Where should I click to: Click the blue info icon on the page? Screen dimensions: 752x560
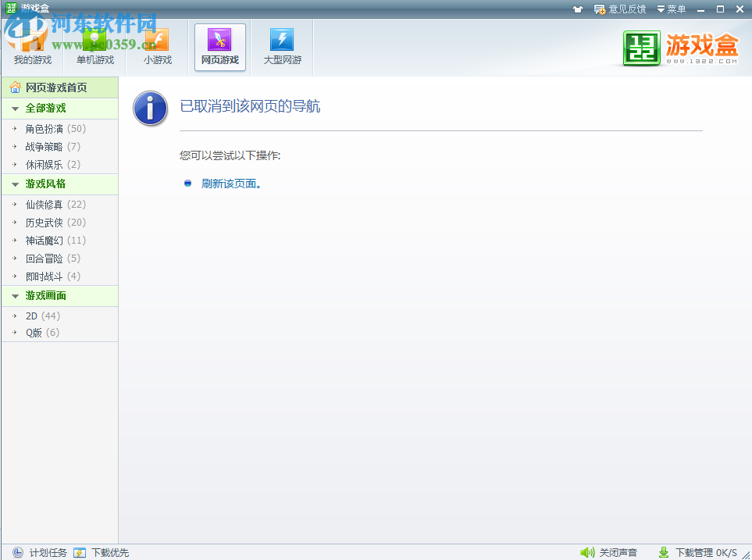(x=150, y=109)
